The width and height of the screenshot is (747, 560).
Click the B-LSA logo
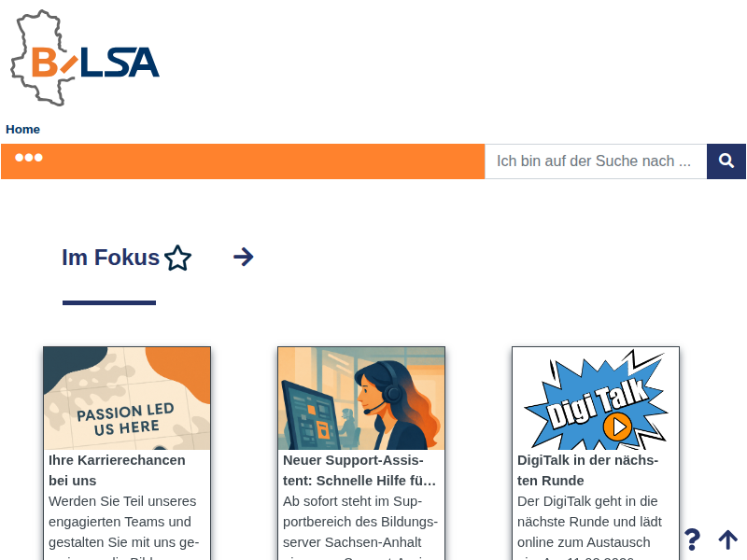85,58
